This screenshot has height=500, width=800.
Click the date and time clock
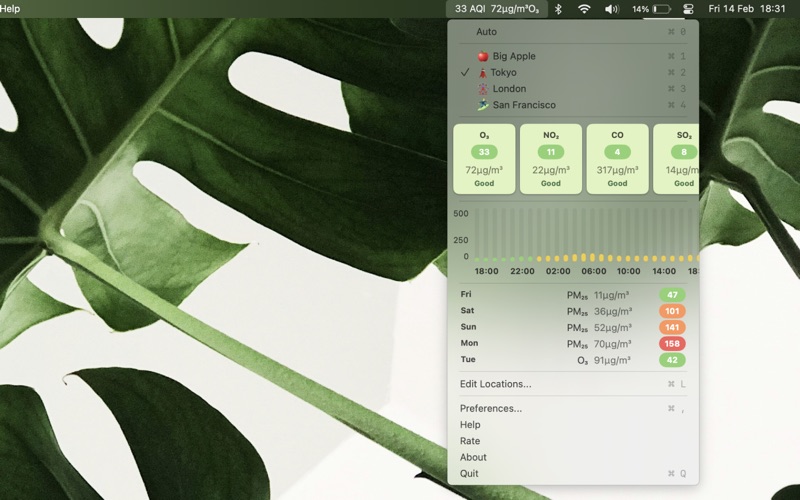[x=747, y=9]
